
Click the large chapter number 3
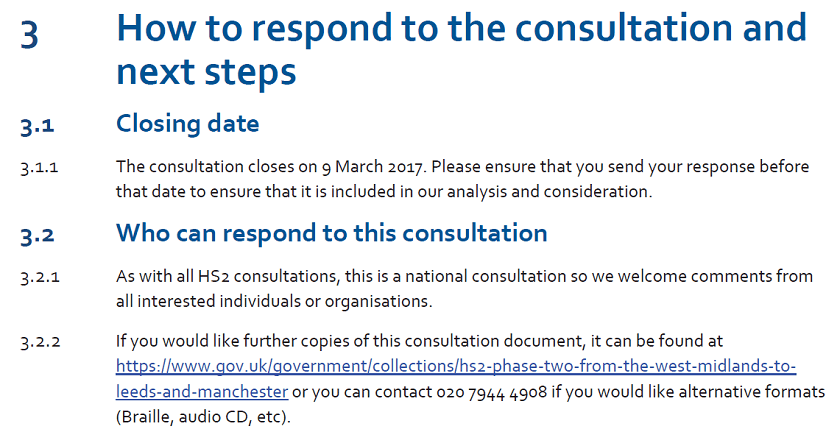point(29,34)
